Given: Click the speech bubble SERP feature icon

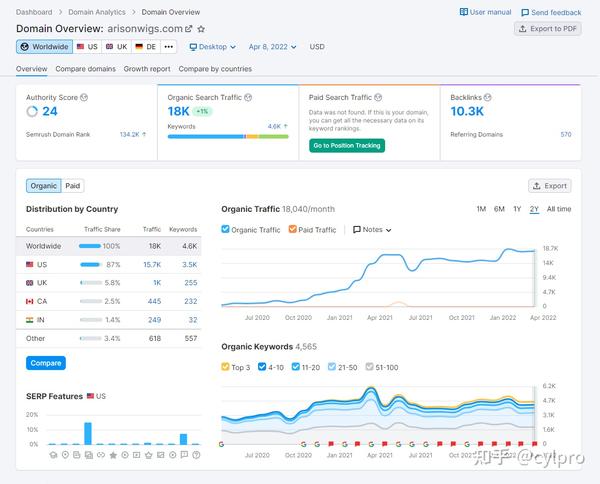Looking at the screenshot, I should pos(184,455).
